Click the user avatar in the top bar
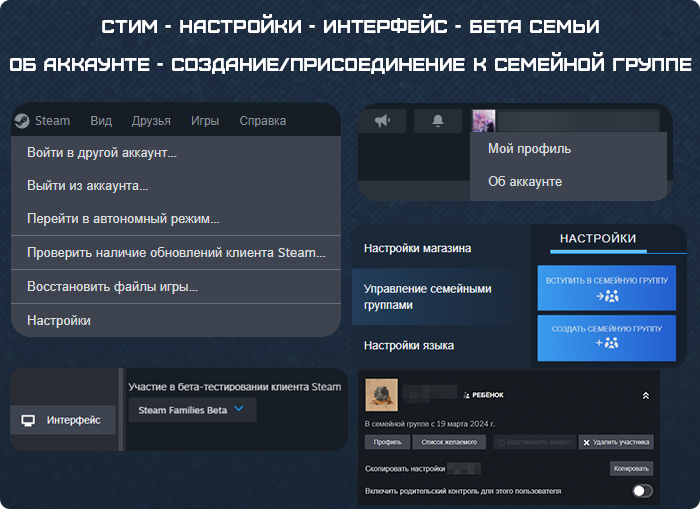The height and width of the screenshot is (509, 700). click(x=484, y=121)
